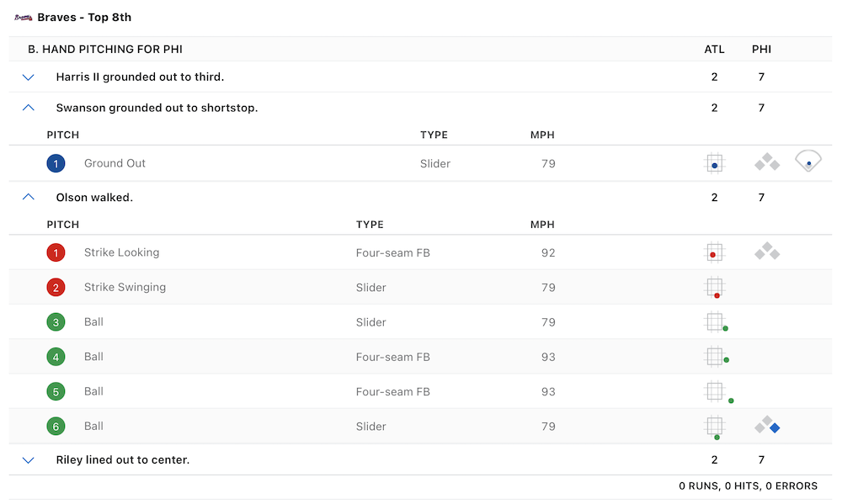Click Riley lined out to center text

pyautogui.click(x=123, y=460)
